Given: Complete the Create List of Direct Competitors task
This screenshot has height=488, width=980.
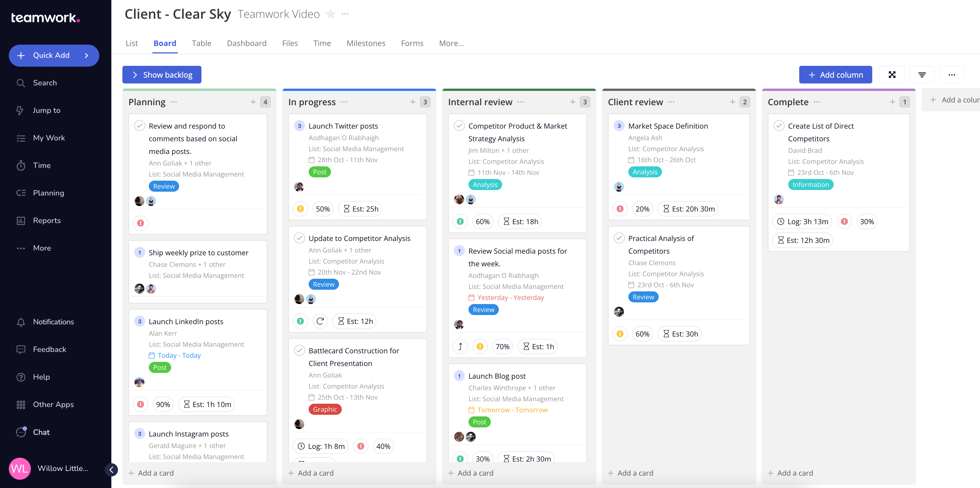Looking at the screenshot, I should (x=780, y=125).
